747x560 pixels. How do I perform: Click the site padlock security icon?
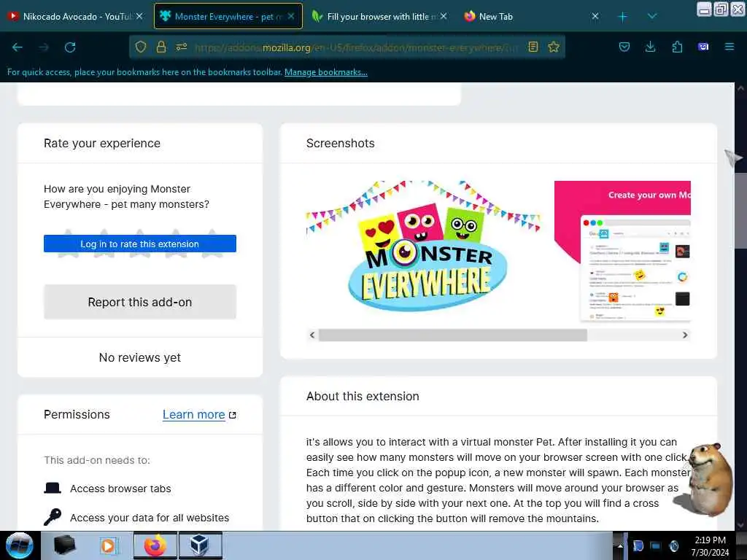[x=161, y=47]
